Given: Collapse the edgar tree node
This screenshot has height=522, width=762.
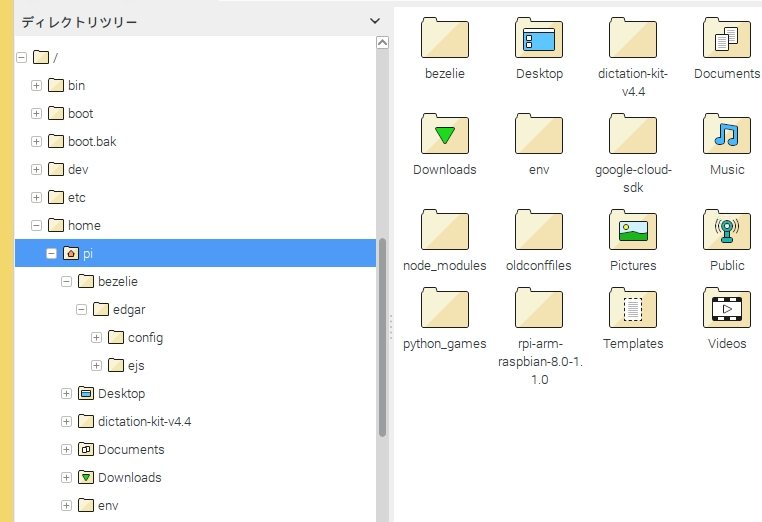Looking at the screenshot, I should click(82, 310).
